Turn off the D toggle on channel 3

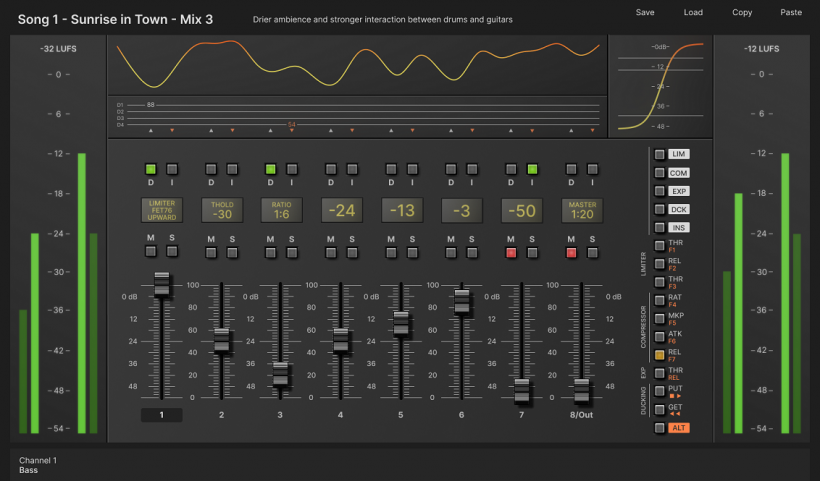click(x=271, y=169)
